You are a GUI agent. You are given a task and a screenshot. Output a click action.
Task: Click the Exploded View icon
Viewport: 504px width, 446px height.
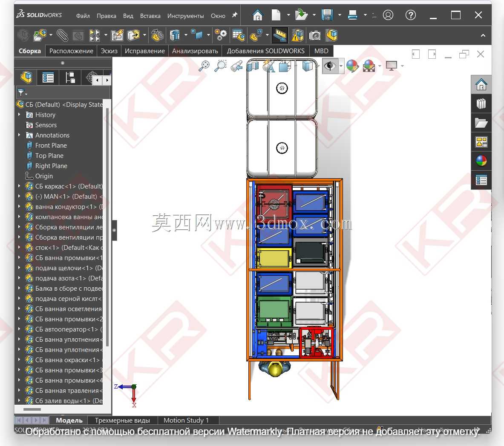256,35
